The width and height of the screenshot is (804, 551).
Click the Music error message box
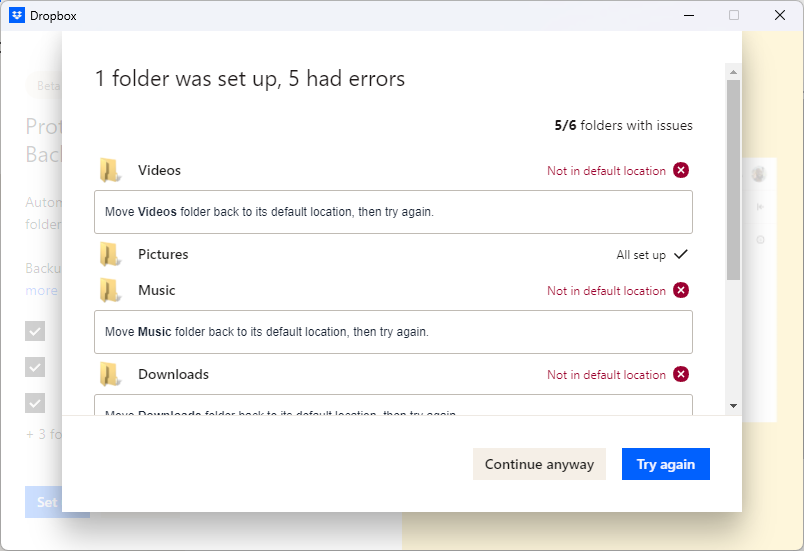(393, 332)
